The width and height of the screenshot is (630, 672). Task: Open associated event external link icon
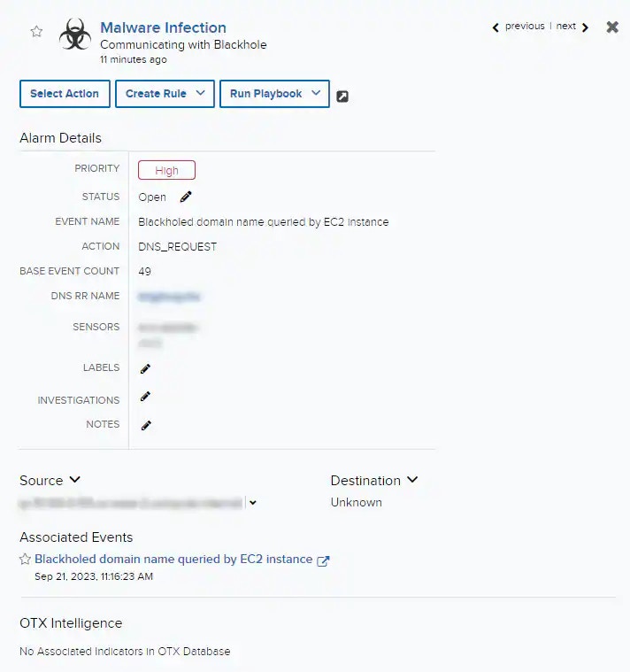pyautogui.click(x=323, y=560)
